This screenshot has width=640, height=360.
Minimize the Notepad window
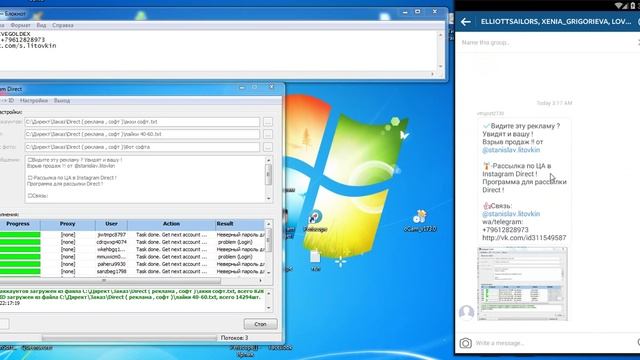coord(405,12)
